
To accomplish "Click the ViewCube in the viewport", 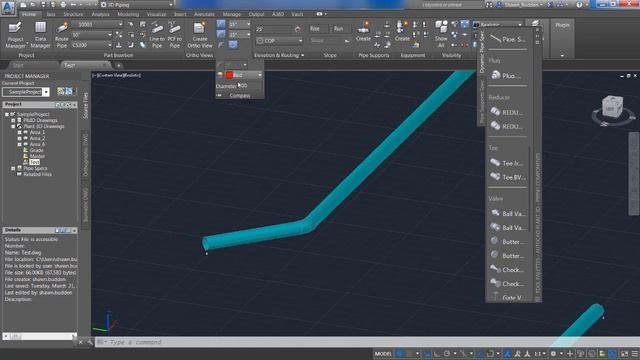I will point(612,108).
